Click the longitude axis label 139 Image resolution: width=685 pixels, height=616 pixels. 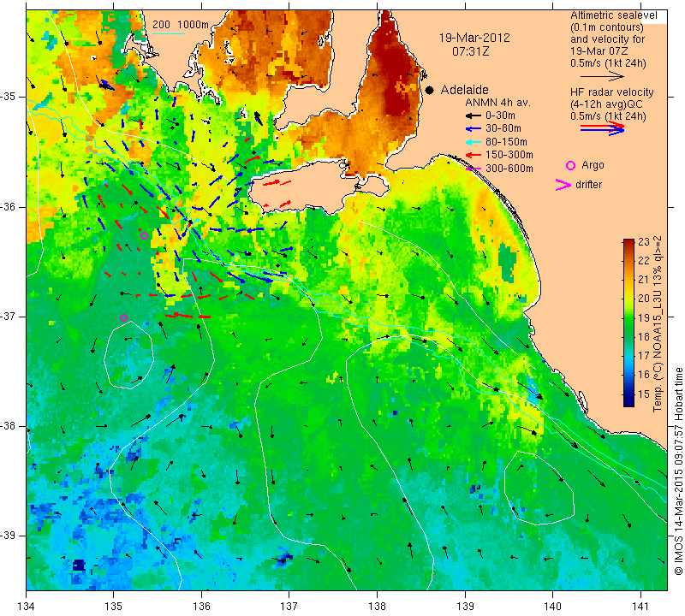pyautogui.click(x=465, y=607)
